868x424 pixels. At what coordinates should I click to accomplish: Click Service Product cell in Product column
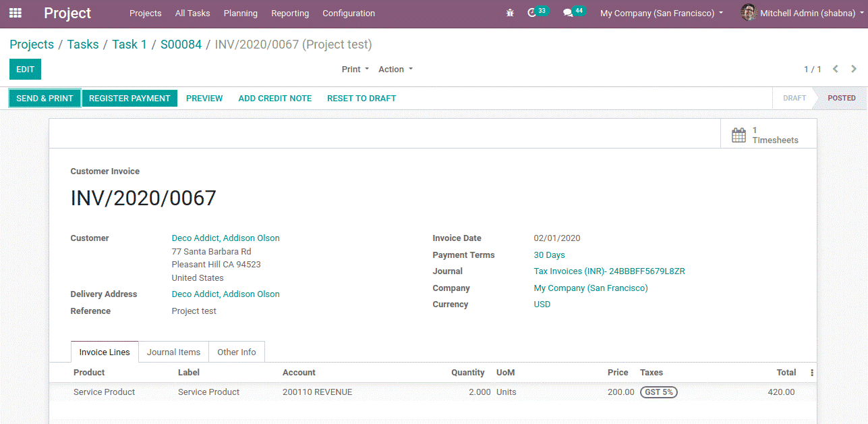(x=104, y=392)
